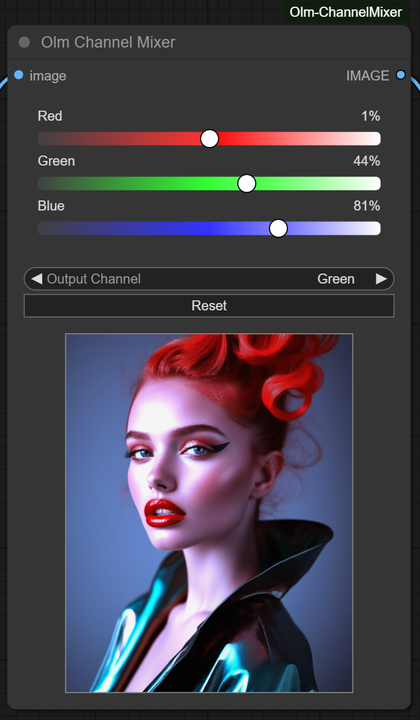This screenshot has height=720, width=420.
Task: Click the image input connector dot
Action: pyautogui.click(x=18, y=74)
